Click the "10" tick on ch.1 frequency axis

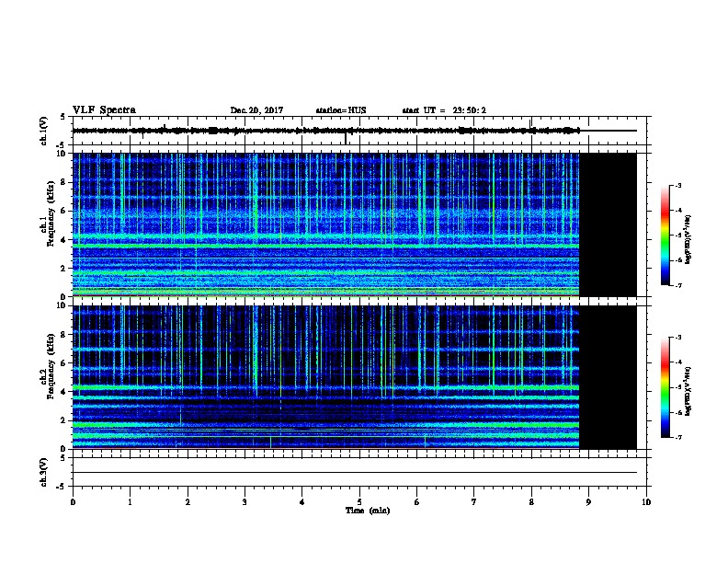62,154
